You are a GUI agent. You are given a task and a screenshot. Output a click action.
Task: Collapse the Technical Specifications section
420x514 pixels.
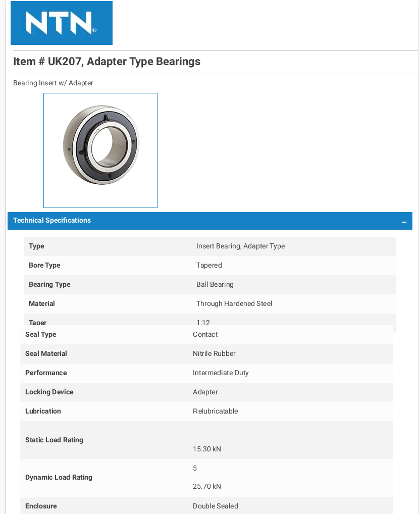click(404, 222)
